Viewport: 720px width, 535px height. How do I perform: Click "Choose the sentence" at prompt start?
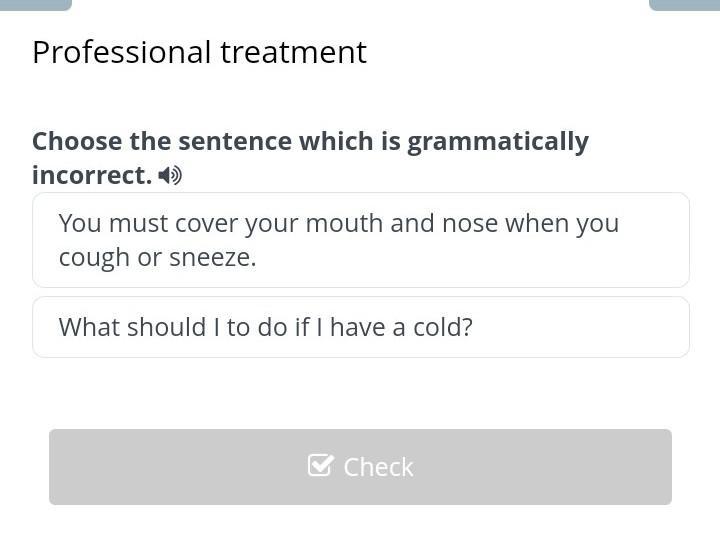point(162,141)
